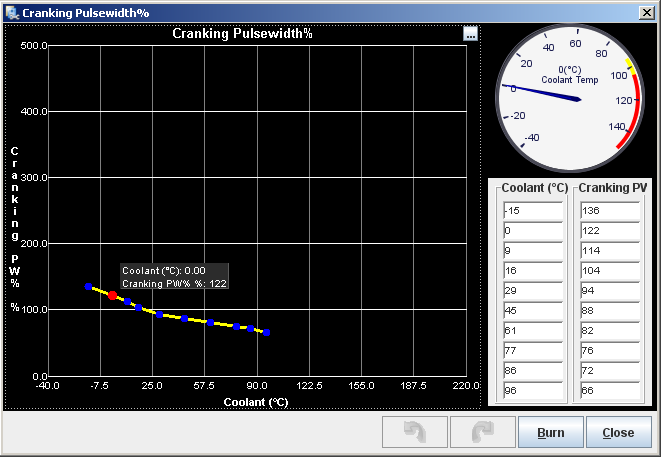This screenshot has width=661, height=457.
Task: Click the Coolant (°C) x-axis label
Action: click(256, 402)
